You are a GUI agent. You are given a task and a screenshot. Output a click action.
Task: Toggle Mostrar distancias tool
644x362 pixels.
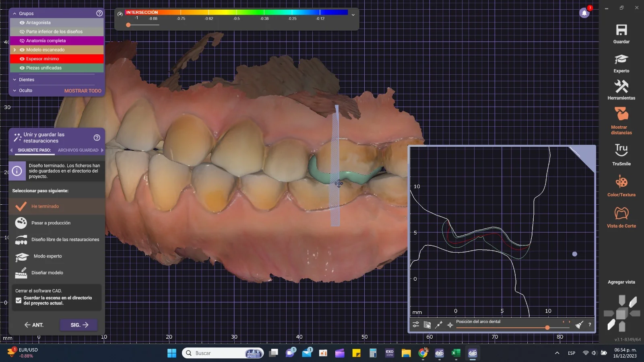tap(621, 115)
